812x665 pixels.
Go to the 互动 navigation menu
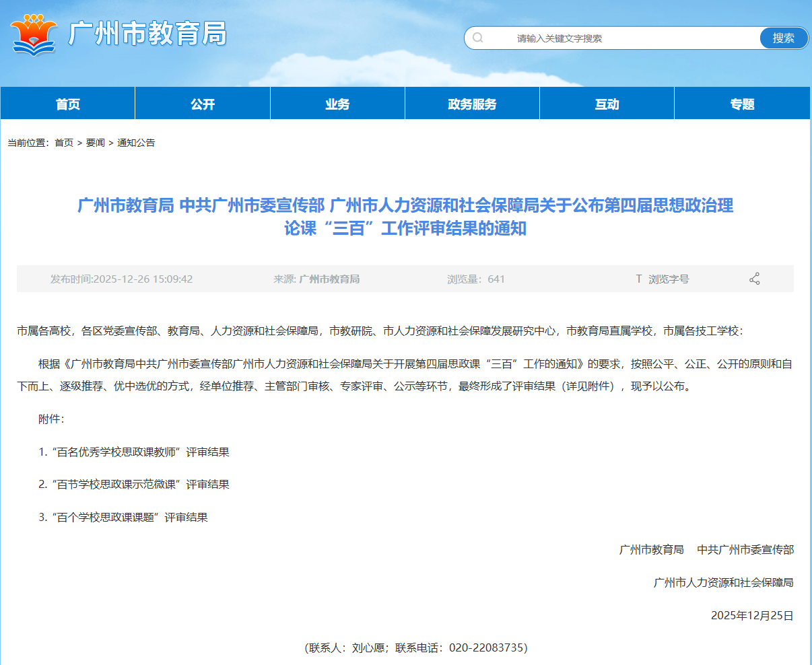(x=607, y=104)
